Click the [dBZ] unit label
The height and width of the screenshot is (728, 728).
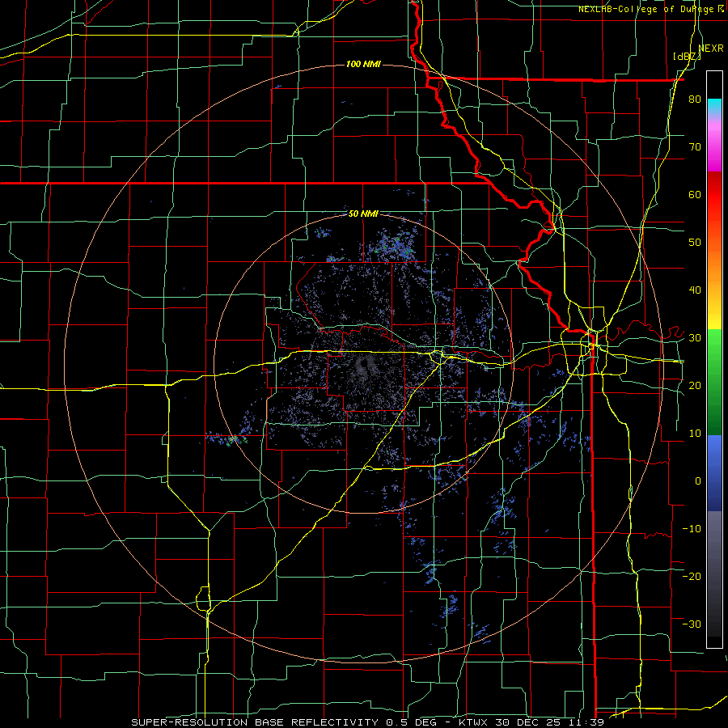[687, 56]
